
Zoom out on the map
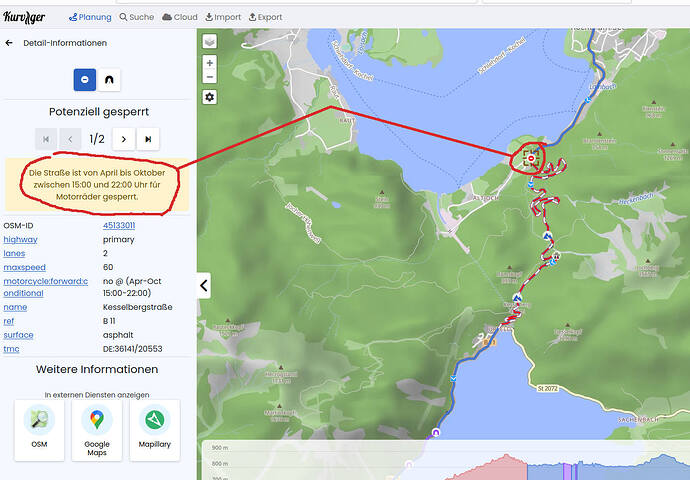point(209,77)
